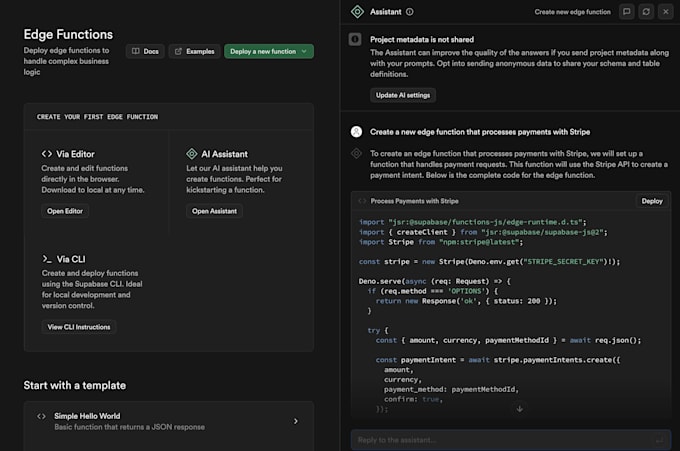Click the user prompt about Stripe payments
The height and width of the screenshot is (451, 680).
480,132
